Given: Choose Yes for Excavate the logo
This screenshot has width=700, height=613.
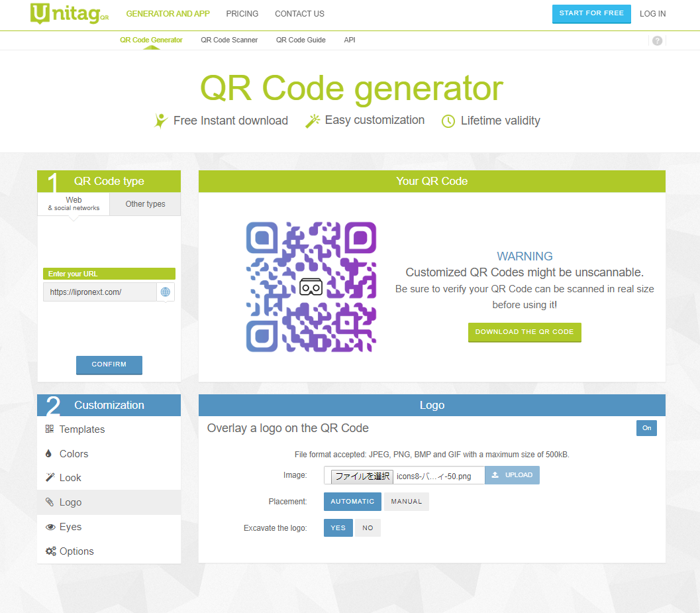Looking at the screenshot, I should pyautogui.click(x=338, y=528).
